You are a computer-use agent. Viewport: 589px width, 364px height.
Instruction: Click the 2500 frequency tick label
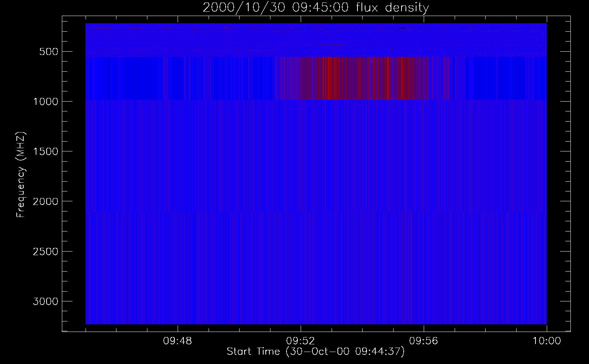coord(45,252)
